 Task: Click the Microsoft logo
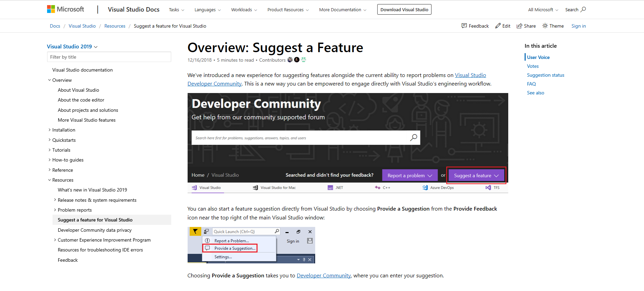[x=65, y=9]
